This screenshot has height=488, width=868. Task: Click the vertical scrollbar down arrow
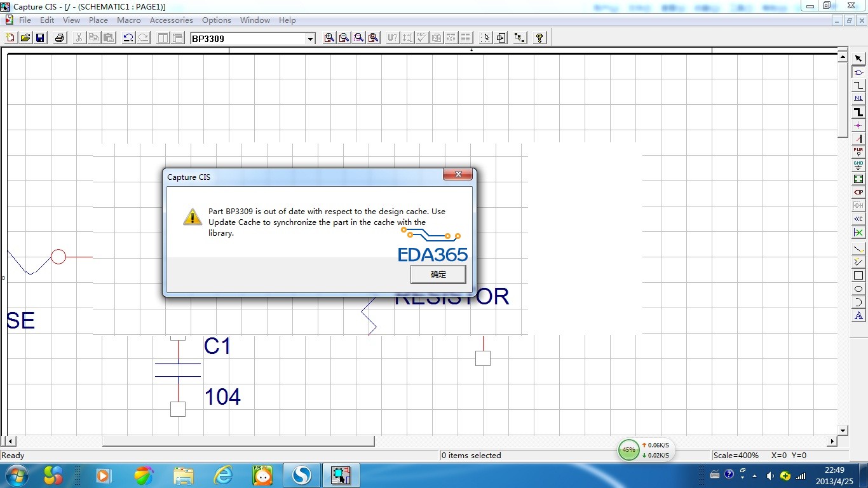pos(843,430)
